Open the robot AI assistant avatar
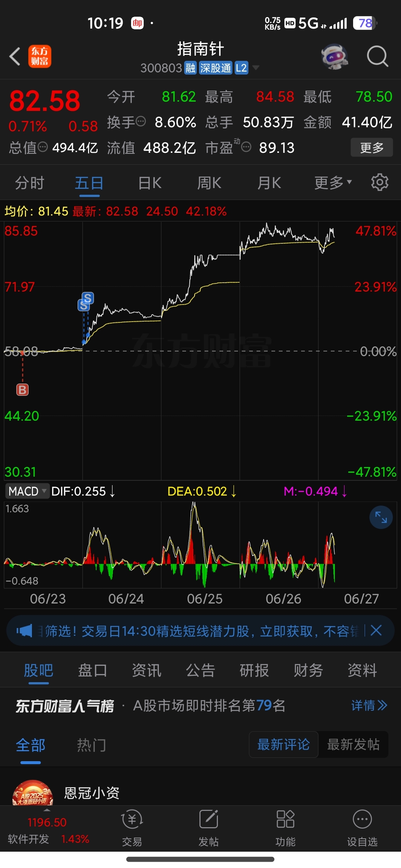The width and height of the screenshot is (401, 868). (335, 56)
